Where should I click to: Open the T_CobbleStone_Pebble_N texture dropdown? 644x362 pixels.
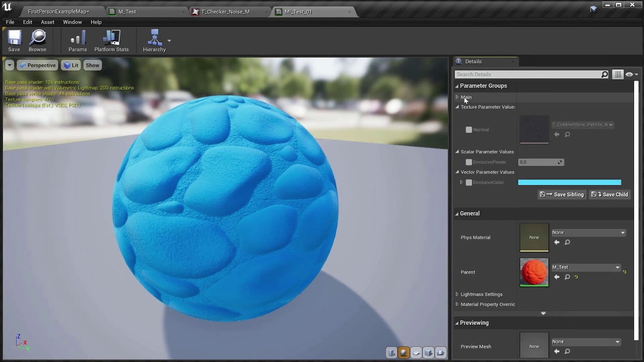(583, 125)
